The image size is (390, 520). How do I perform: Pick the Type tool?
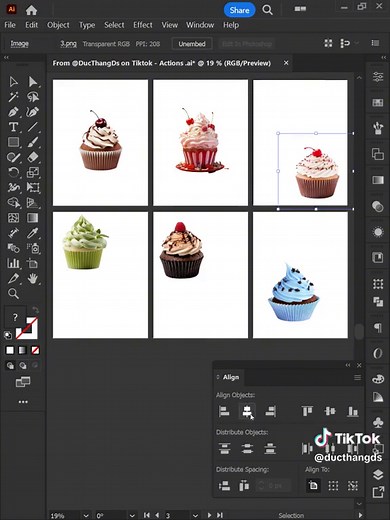coord(13,127)
